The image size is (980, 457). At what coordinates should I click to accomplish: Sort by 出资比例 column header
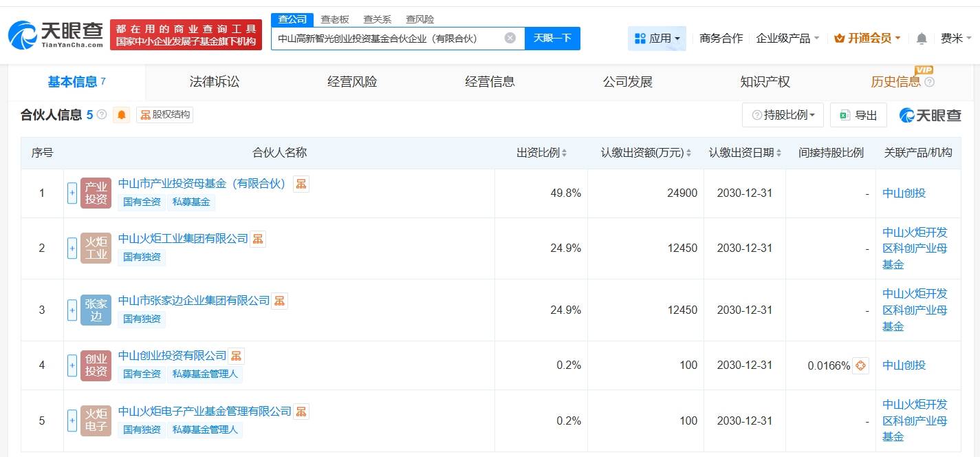point(541,153)
